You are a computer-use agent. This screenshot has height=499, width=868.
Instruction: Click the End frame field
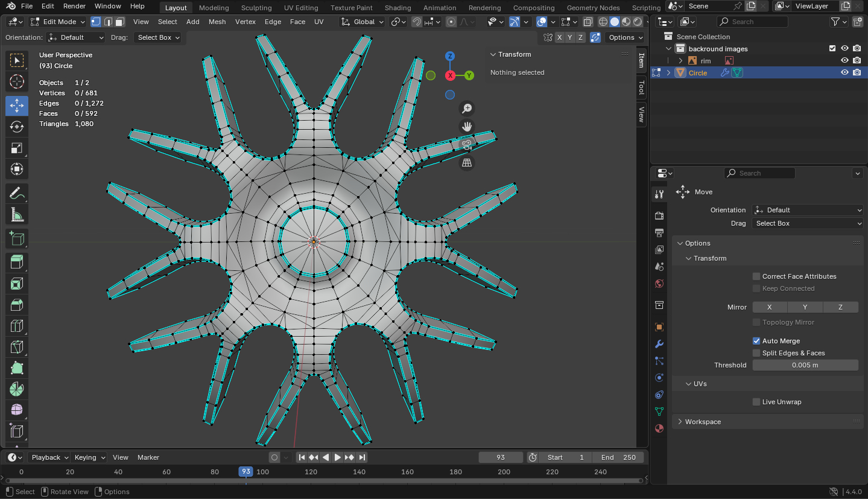[618, 457]
